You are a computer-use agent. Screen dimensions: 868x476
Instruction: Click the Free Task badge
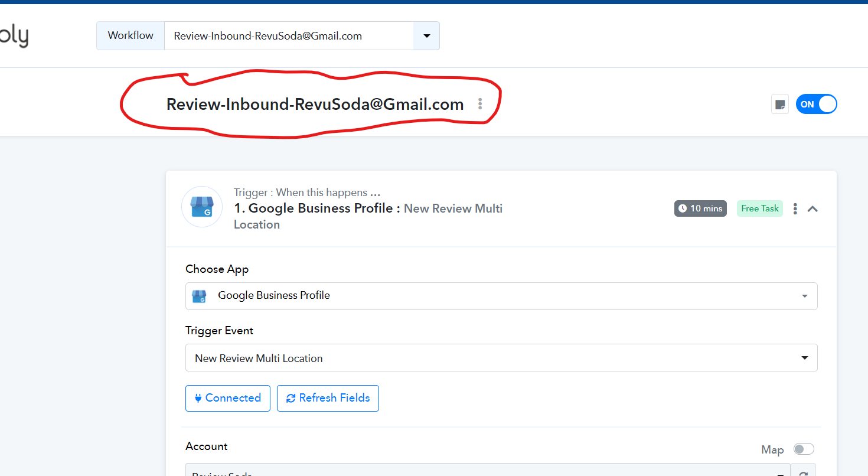coord(760,208)
